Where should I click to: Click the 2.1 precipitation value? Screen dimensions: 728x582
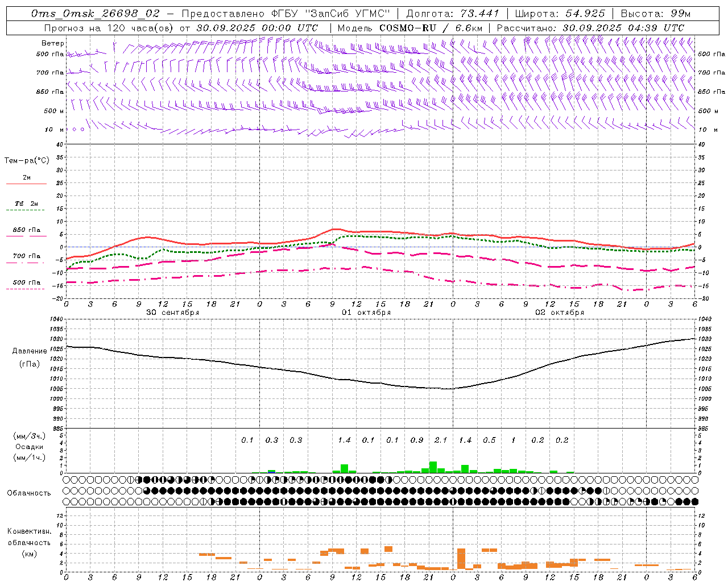441,440
